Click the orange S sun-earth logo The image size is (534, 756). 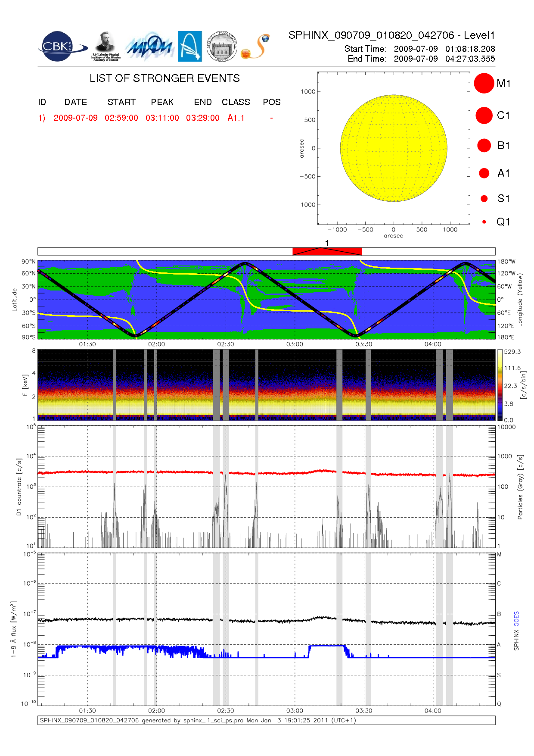[x=255, y=47]
